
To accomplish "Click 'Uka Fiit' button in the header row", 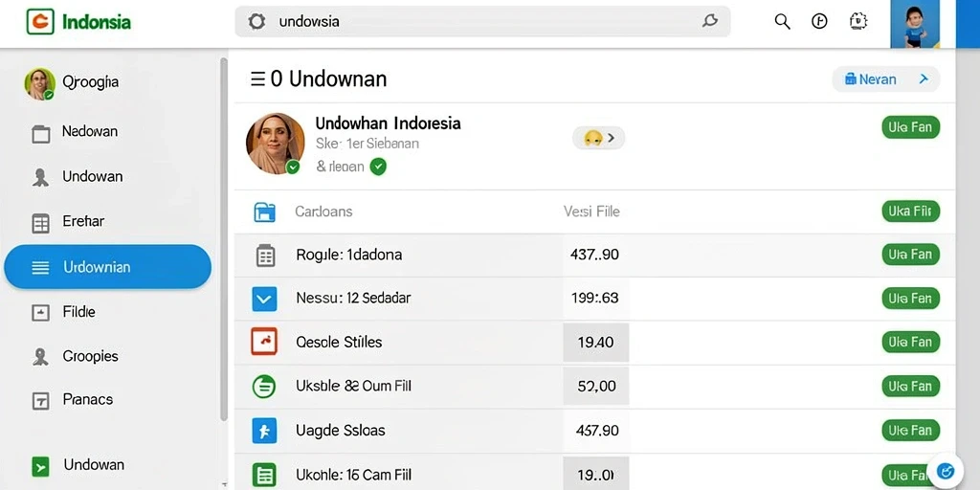I will tap(911, 212).
